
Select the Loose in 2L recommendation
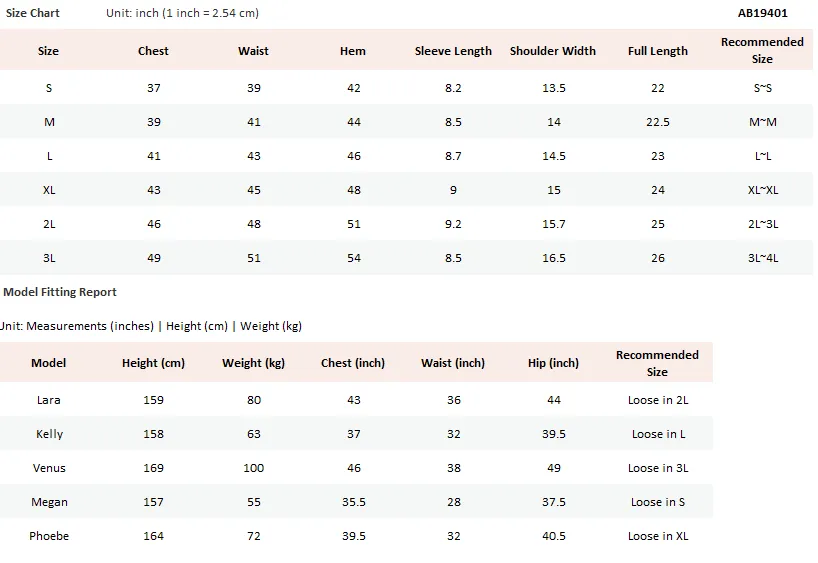(658, 400)
